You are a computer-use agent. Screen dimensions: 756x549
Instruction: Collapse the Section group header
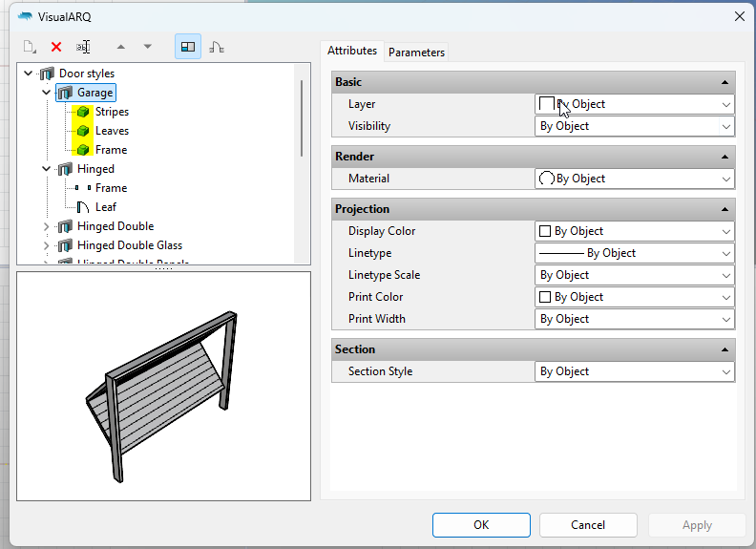724,349
